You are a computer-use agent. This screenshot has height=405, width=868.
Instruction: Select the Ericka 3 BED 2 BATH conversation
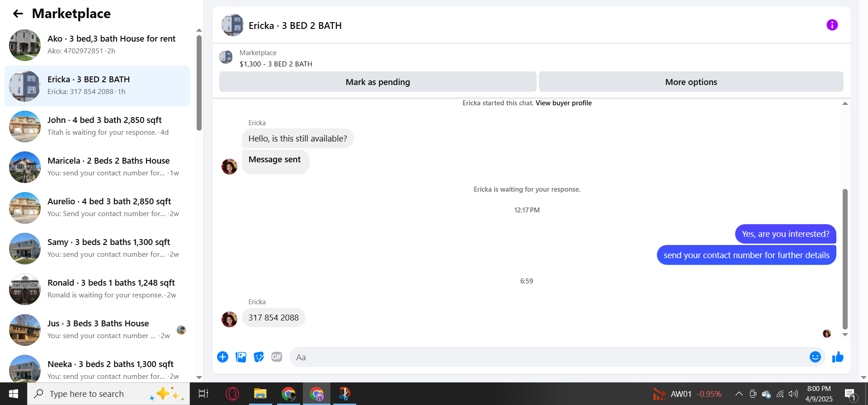coord(97,86)
